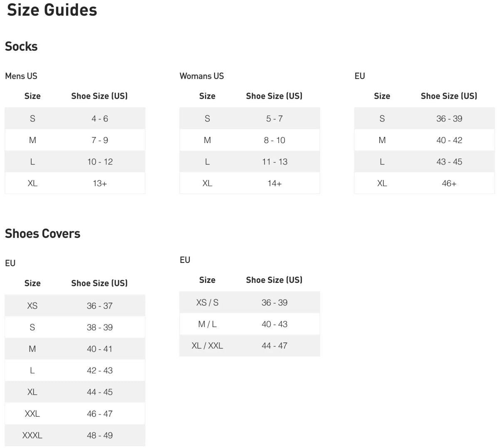Select the M / L size cell
This screenshot has width=499, height=448.
(207, 324)
